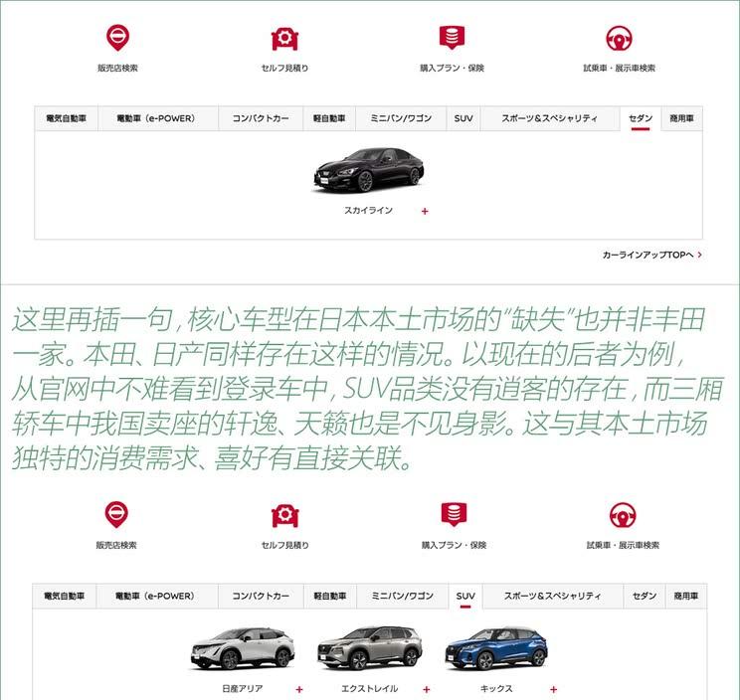
Task: Click the lower 試乗車・展示車検索 steering wheel icon
Action: click(x=623, y=515)
